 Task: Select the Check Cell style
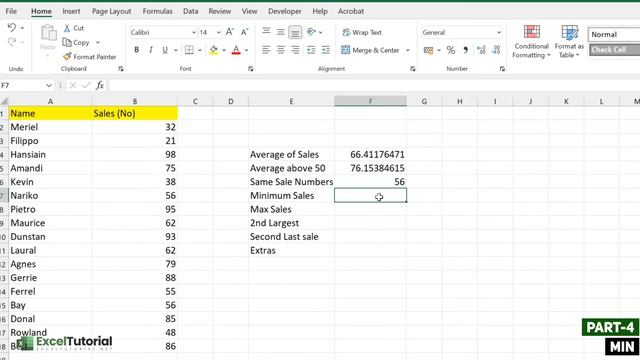(x=614, y=50)
